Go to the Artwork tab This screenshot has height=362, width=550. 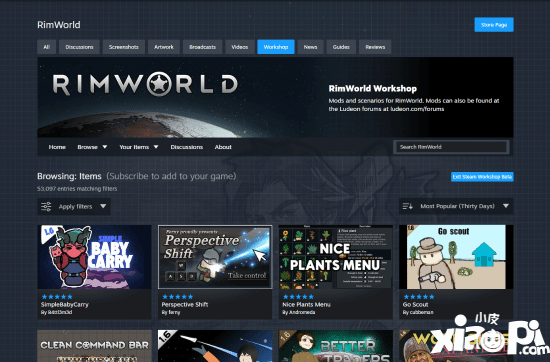[164, 47]
